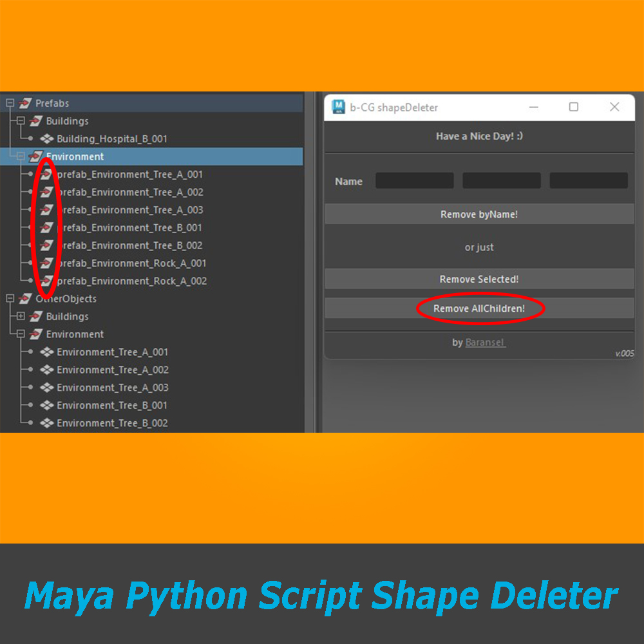Click the rightmost Name input field
This screenshot has width=644, height=644.
[x=589, y=180]
